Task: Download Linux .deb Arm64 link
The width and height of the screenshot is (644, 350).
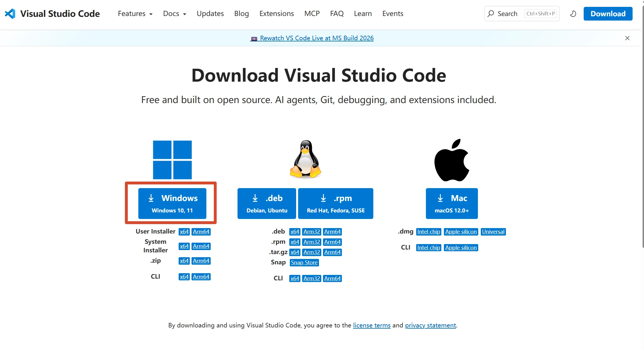Action: pos(332,232)
